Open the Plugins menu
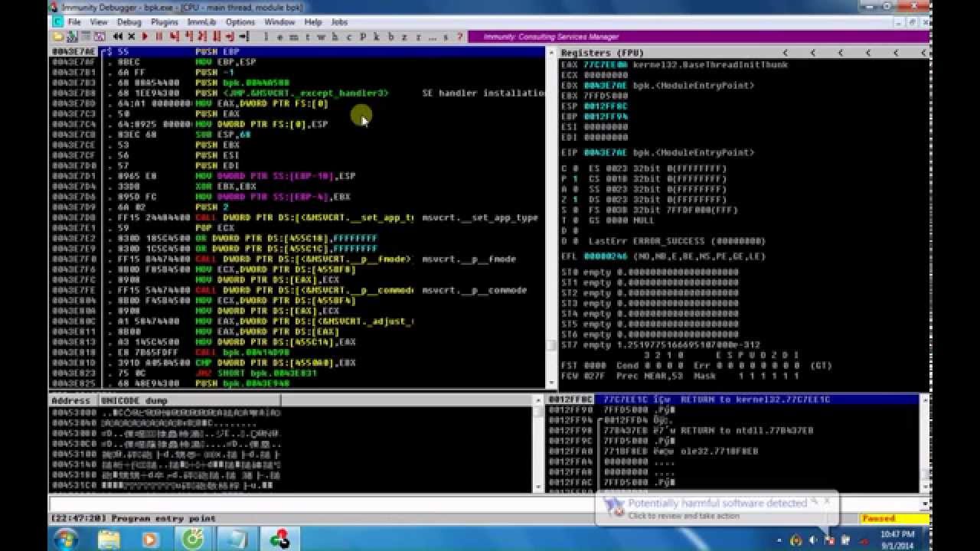Viewport: 980px width, 551px height. click(x=164, y=22)
